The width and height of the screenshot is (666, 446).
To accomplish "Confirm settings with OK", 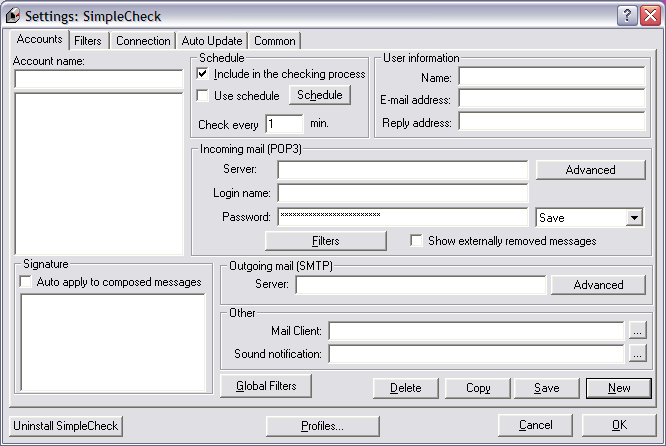I will coord(619,425).
